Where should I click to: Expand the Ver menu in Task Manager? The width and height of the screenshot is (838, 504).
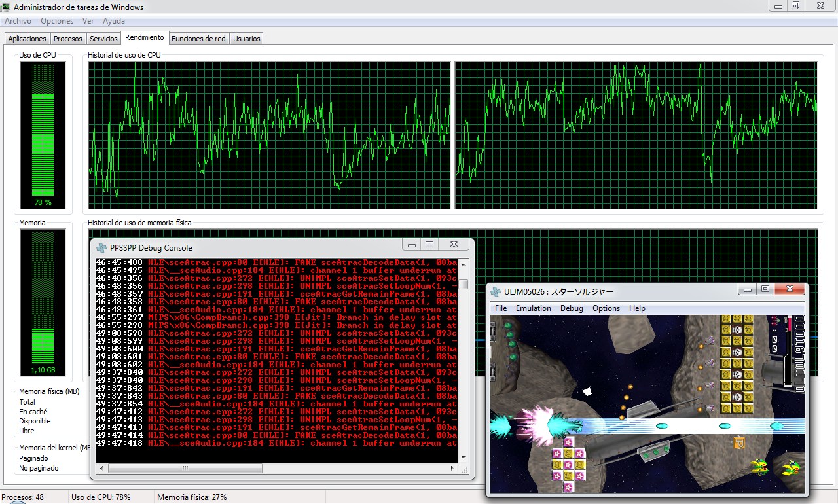click(x=88, y=21)
